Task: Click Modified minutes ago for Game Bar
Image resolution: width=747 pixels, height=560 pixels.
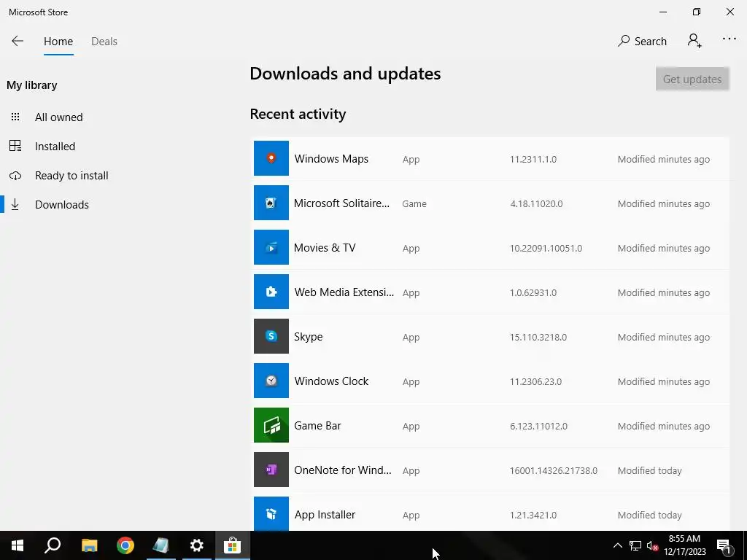Action: tap(664, 426)
